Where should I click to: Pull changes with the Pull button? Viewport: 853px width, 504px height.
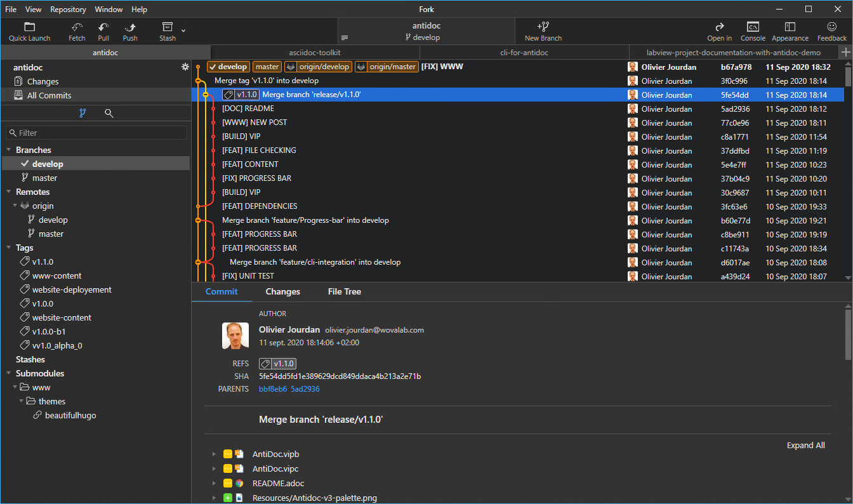click(103, 32)
